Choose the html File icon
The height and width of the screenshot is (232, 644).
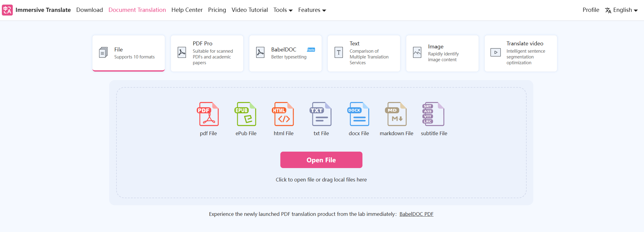(283, 114)
